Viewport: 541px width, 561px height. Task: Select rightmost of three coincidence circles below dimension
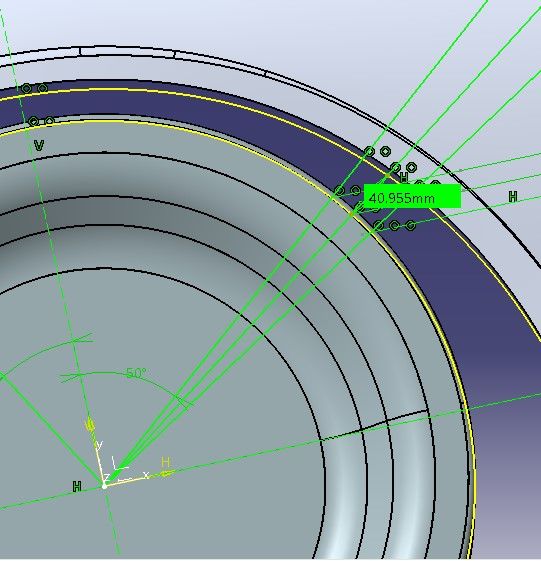(x=411, y=225)
